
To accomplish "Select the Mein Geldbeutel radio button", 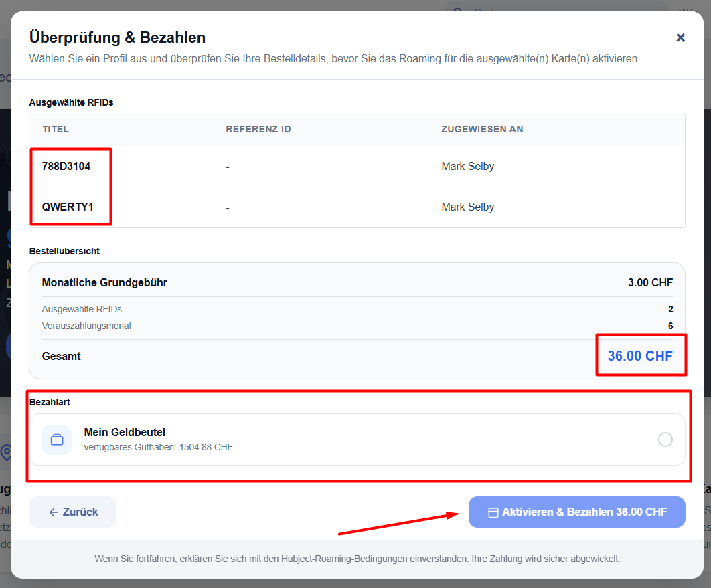I will tap(665, 439).
